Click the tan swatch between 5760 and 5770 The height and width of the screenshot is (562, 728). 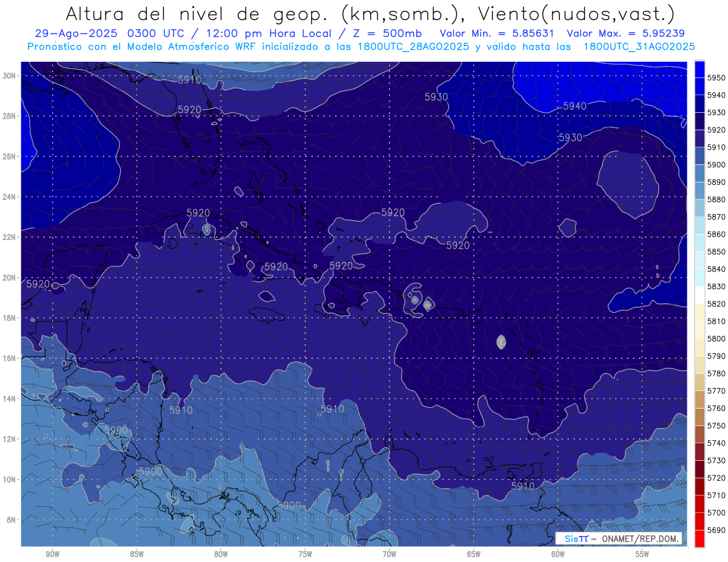[699, 400]
